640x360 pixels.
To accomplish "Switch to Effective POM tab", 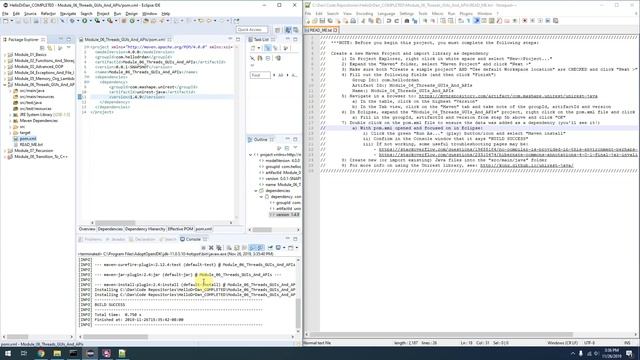I will tap(180, 229).
